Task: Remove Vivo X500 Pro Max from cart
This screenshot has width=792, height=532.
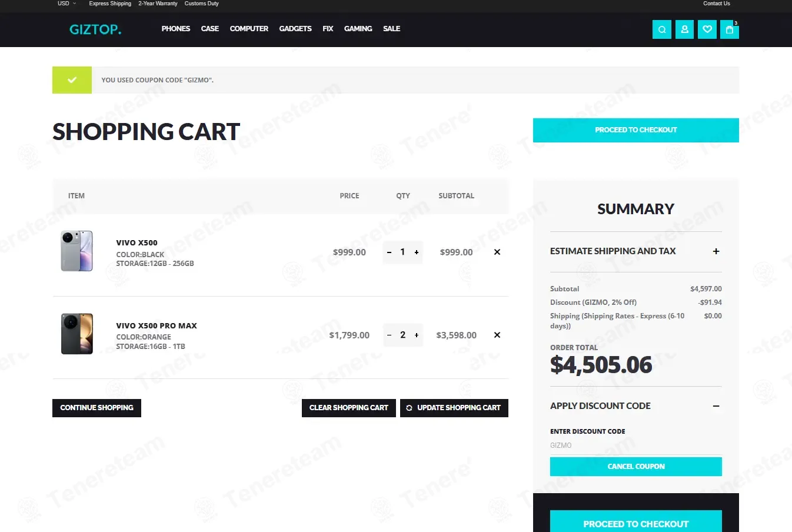Action: click(497, 335)
